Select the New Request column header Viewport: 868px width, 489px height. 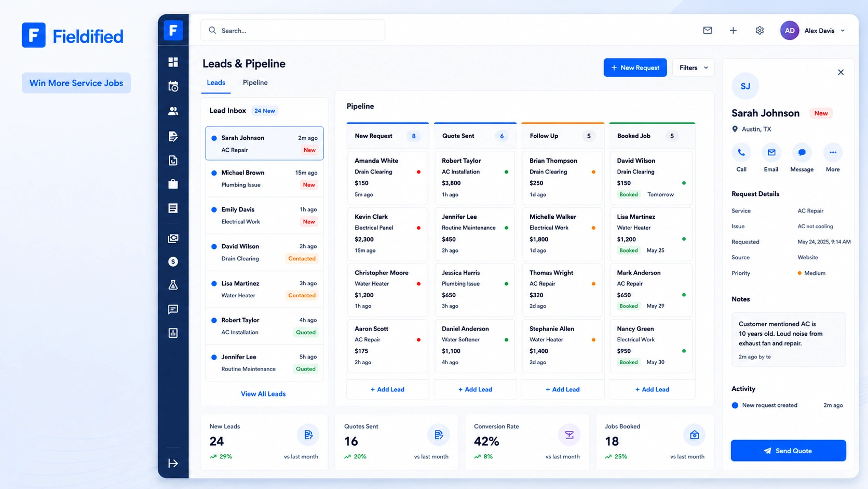pyautogui.click(x=388, y=136)
